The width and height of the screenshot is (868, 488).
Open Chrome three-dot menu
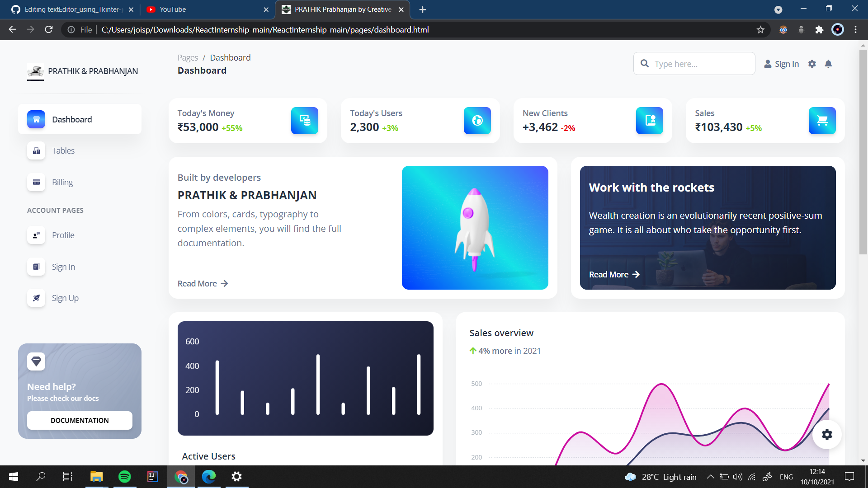[855, 30]
